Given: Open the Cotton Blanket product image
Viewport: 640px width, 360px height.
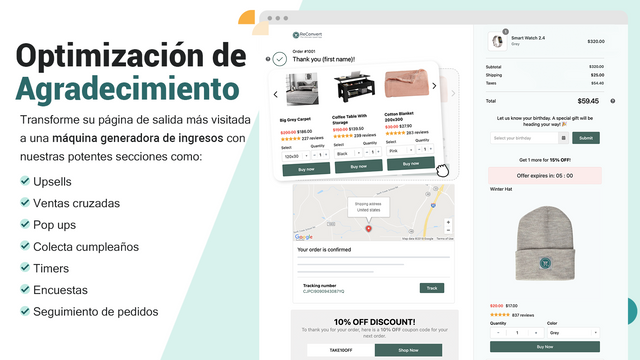Looking at the screenshot, I should [x=407, y=83].
